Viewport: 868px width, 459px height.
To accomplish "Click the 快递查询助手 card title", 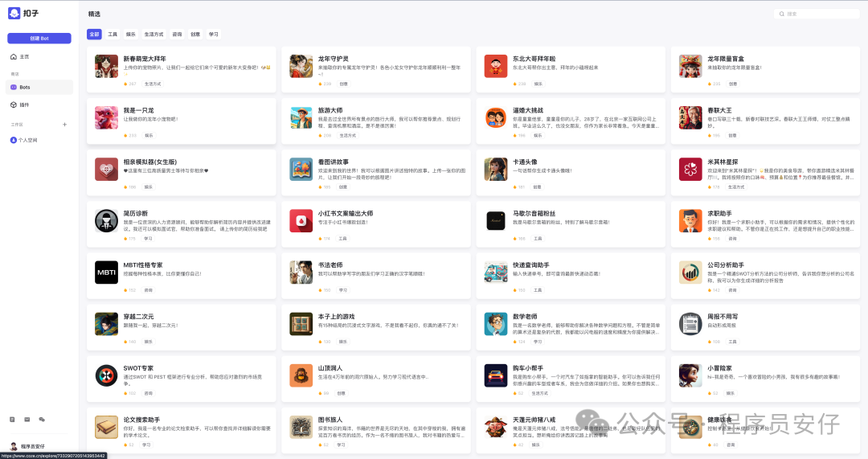I will click(x=531, y=264).
